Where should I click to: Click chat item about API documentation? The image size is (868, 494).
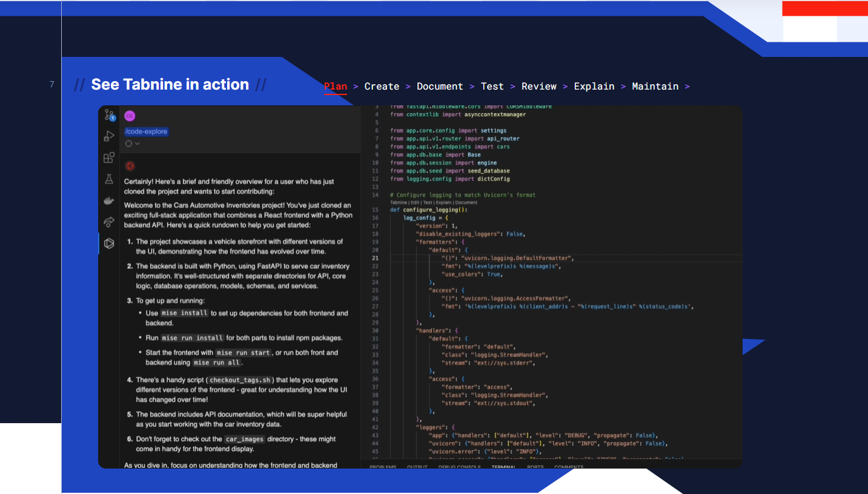coord(241,420)
